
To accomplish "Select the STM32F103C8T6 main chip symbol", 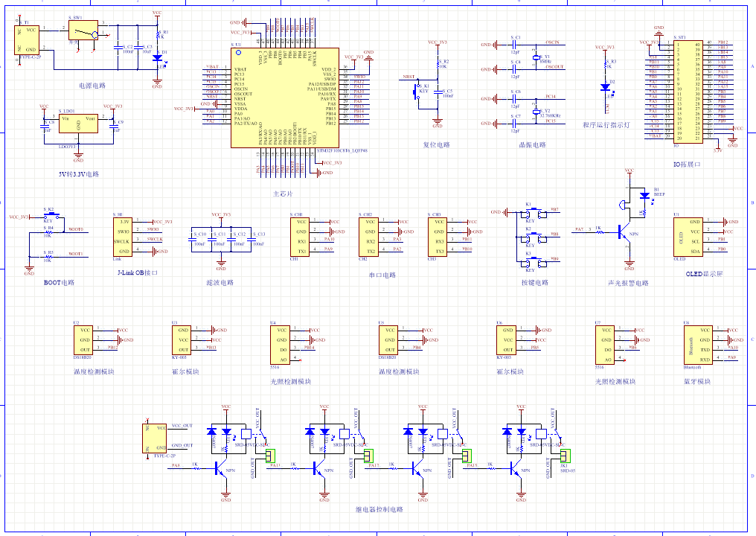I will (284, 98).
